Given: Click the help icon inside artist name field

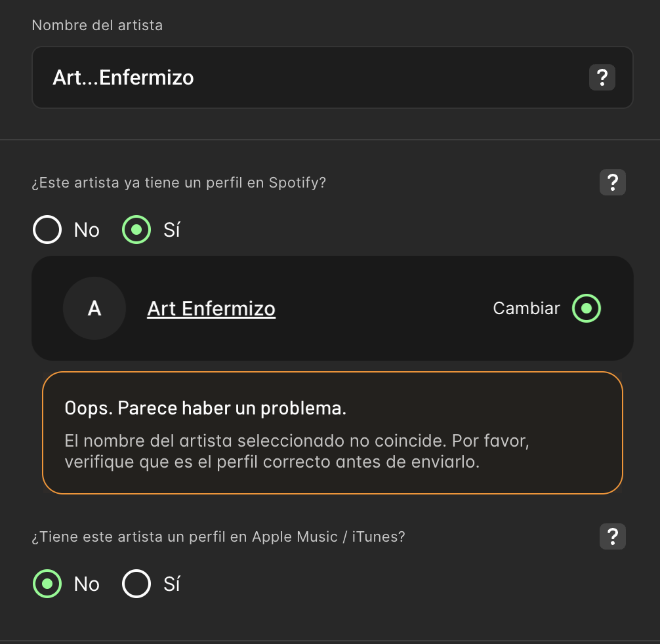Looking at the screenshot, I should coord(602,78).
